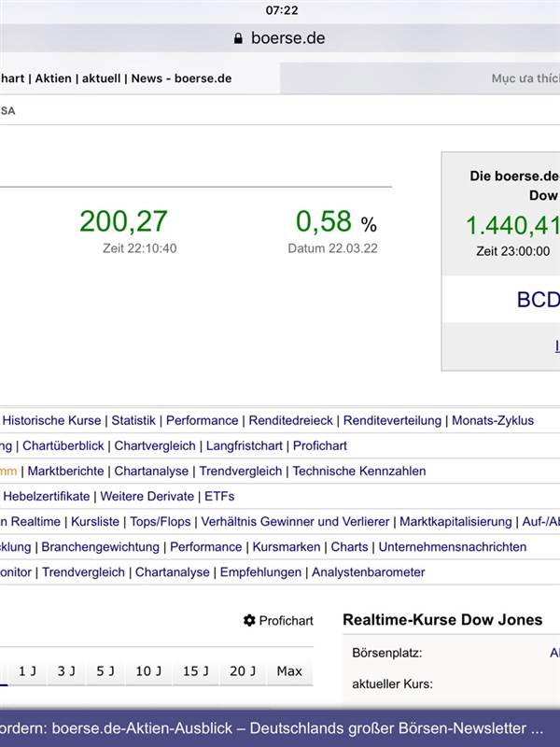Select the 1 J chart timeframe
Image resolution: width=560 pixels, height=747 pixels.
[x=27, y=671]
